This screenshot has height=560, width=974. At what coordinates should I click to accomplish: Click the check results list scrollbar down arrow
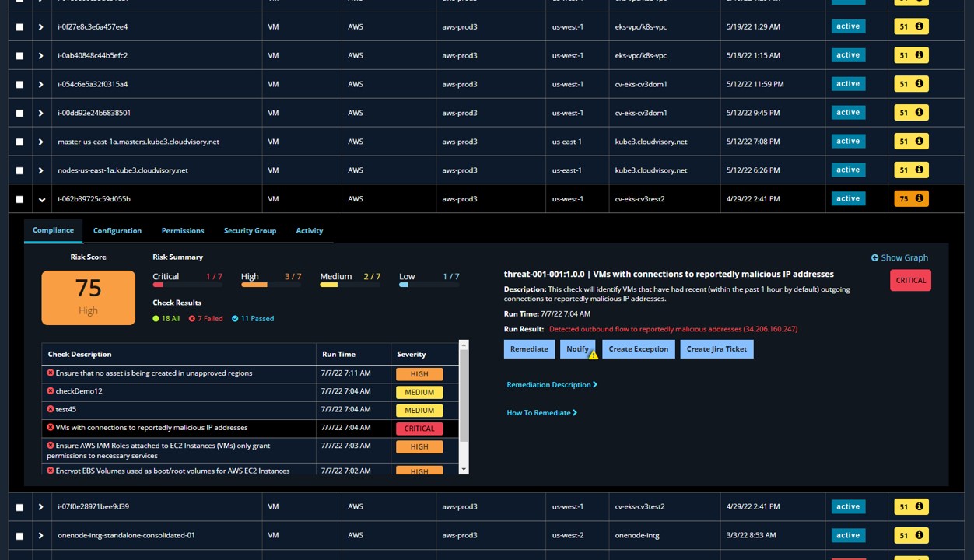point(464,469)
